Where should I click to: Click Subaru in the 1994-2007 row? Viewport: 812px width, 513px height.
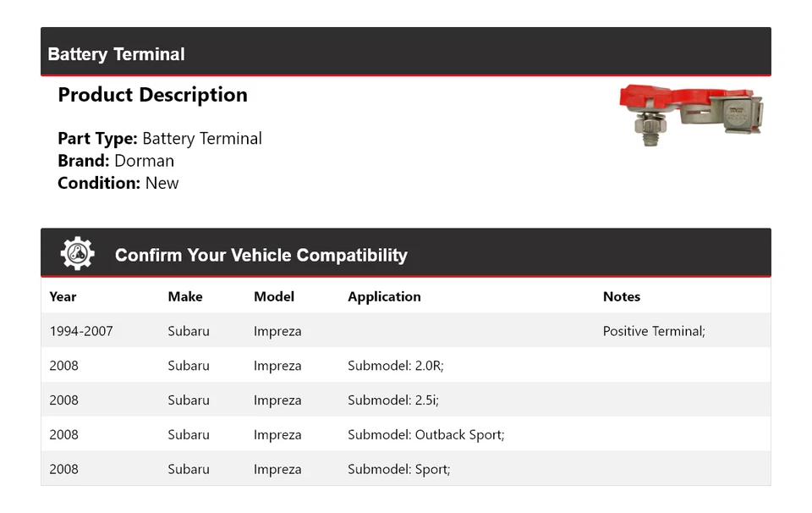click(189, 331)
